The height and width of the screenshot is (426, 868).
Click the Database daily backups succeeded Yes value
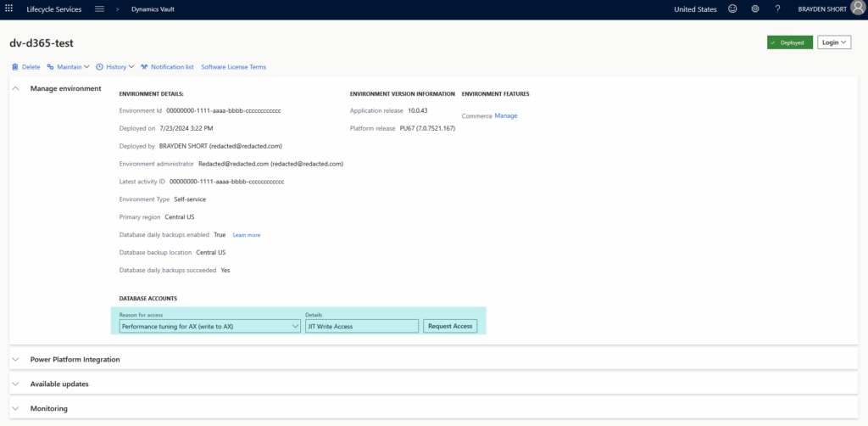[225, 271]
